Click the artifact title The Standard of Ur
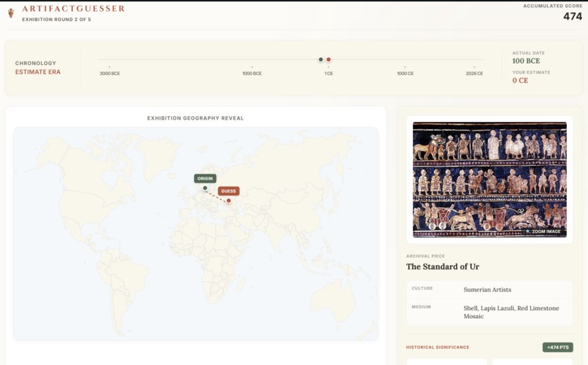This screenshot has height=365, width=588. coord(443,266)
